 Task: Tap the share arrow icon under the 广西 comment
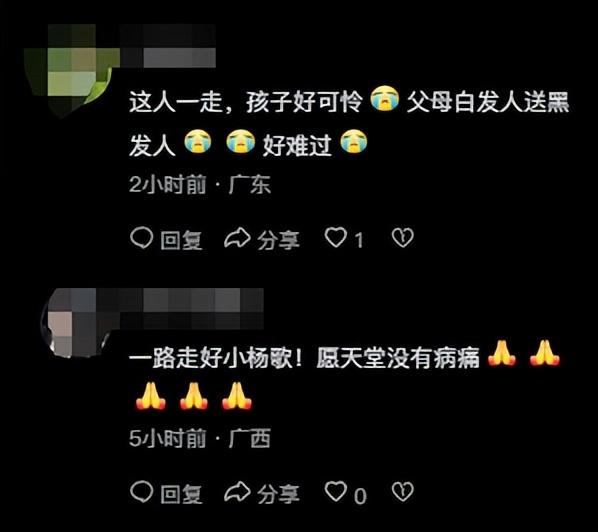[237, 492]
